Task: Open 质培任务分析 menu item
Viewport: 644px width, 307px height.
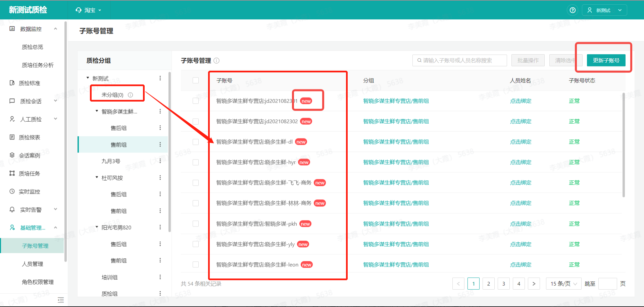Action: click(x=38, y=65)
